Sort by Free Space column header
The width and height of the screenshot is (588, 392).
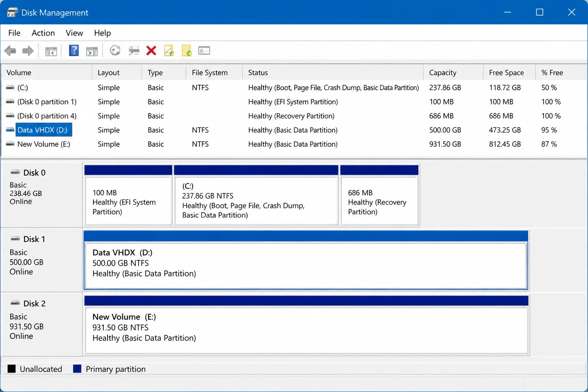coord(509,72)
